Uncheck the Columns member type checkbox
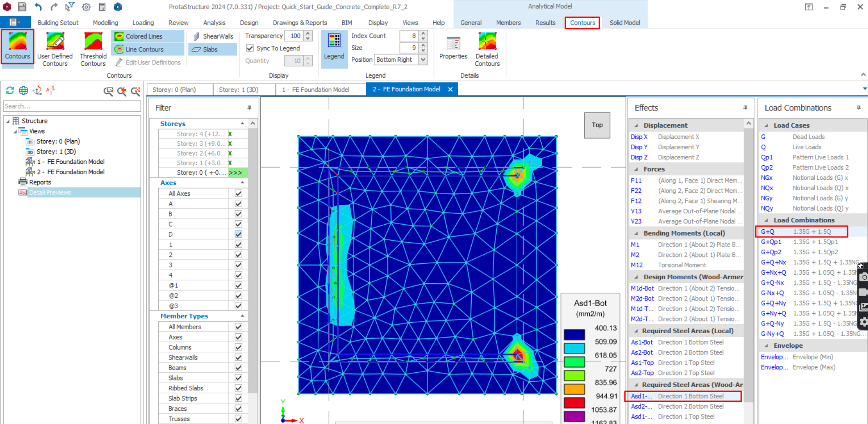This screenshot has height=424, width=868. coord(238,347)
